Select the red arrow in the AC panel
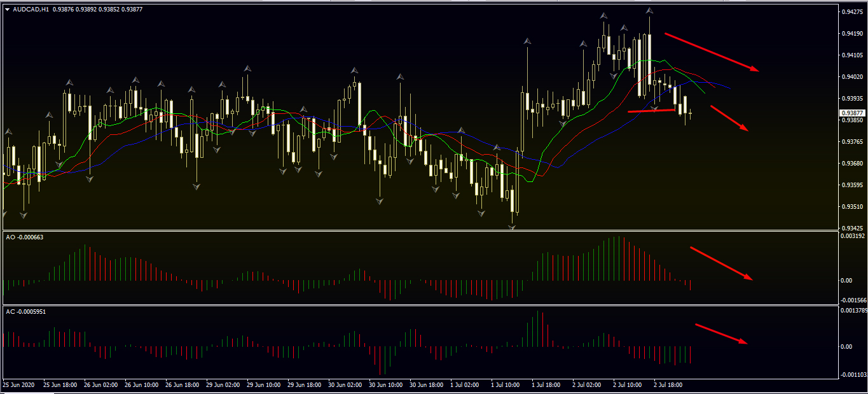868x394 pixels. [x=720, y=334]
